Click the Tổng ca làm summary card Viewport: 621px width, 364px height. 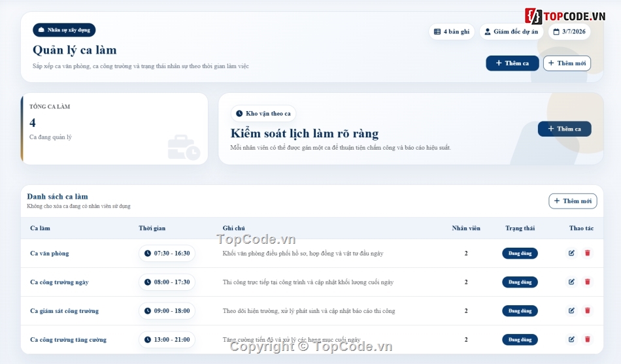click(114, 129)
